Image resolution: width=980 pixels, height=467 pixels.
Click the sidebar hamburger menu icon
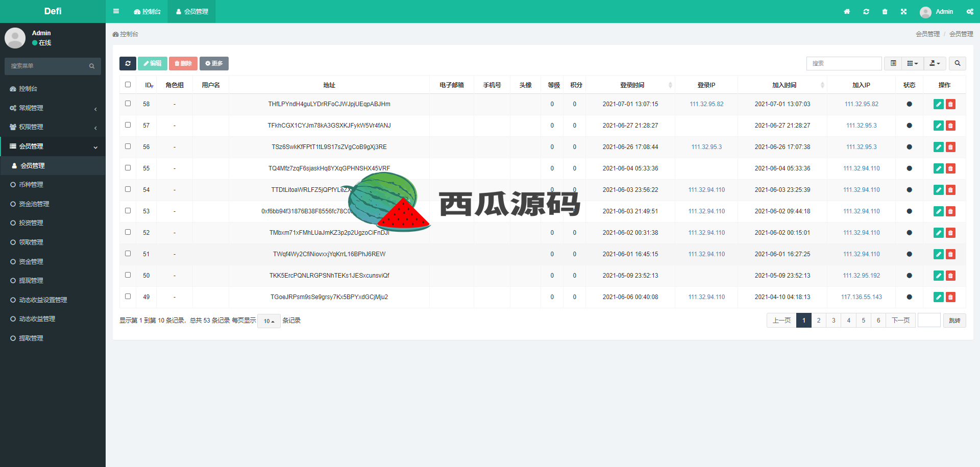tap(116, 11)
